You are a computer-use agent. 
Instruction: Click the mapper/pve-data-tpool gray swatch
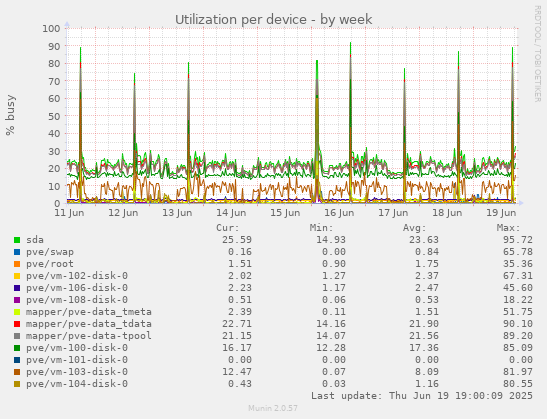click(x=17, y=336)
